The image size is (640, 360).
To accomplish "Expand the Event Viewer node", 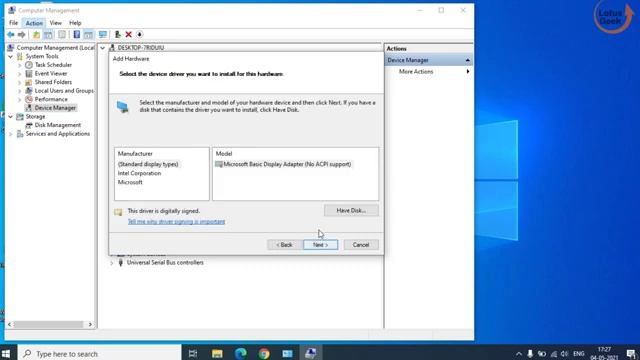I will (x=20, y=73).
